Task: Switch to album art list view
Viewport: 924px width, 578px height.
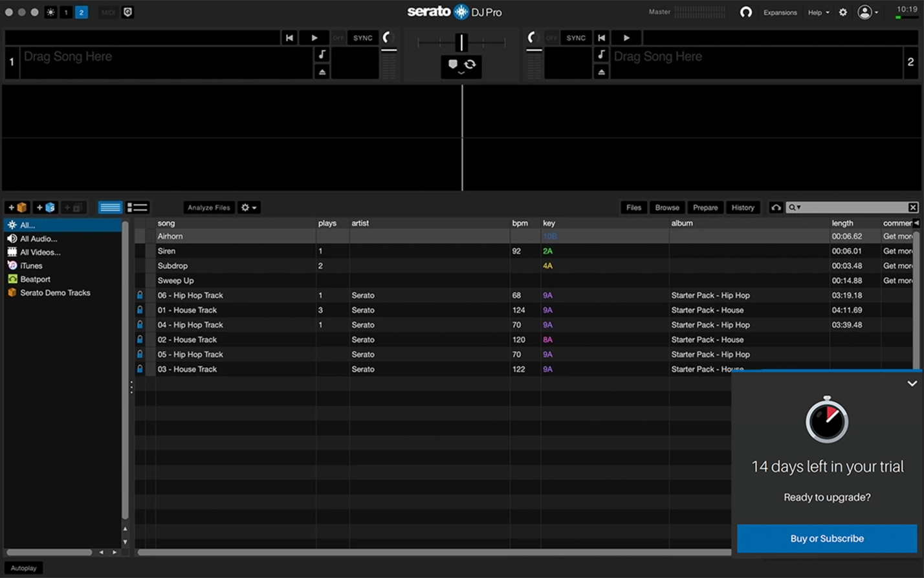Action: point(137,207)
